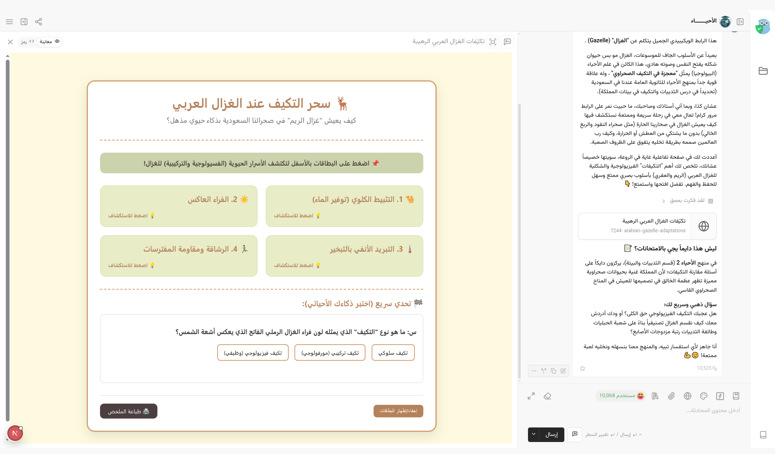Expand the chat input fullscreen arrows
The height and width of the screenshot is (454, 775).
531,396
